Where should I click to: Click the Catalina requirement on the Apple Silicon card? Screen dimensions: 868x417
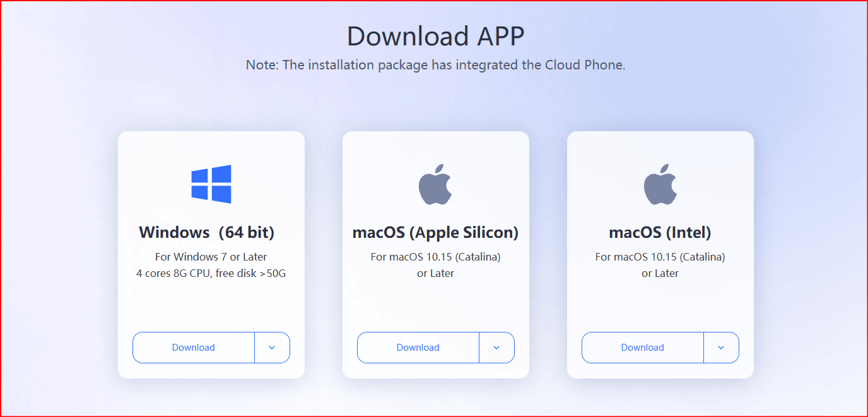[x=435, y=257]
